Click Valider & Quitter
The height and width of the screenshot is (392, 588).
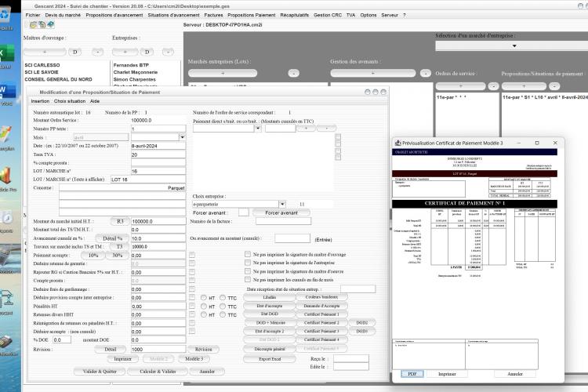[100, 372]
